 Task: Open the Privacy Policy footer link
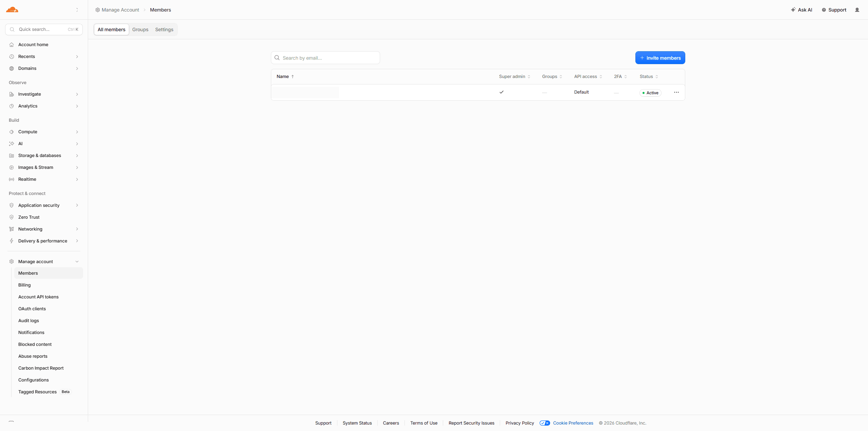point(519,423)
